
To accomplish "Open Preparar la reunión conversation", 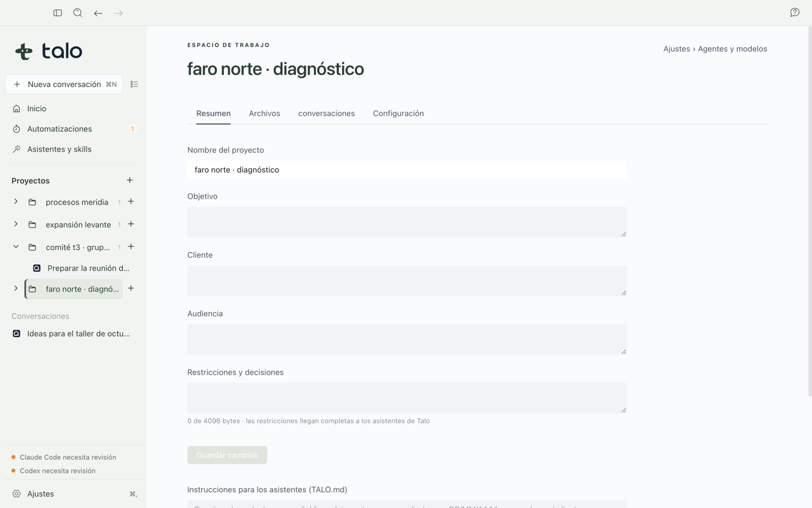I will click(82, 268).
